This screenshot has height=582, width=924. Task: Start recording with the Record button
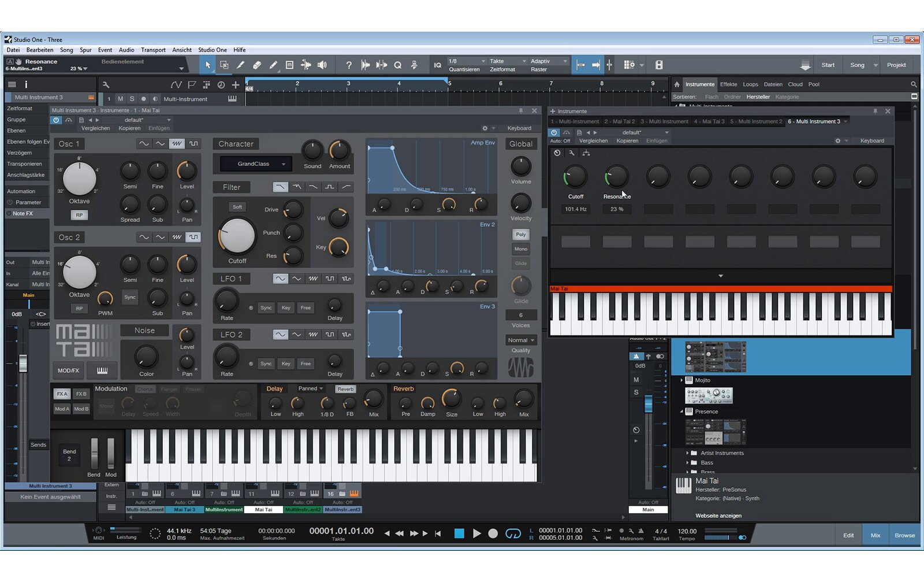point(493,533)
